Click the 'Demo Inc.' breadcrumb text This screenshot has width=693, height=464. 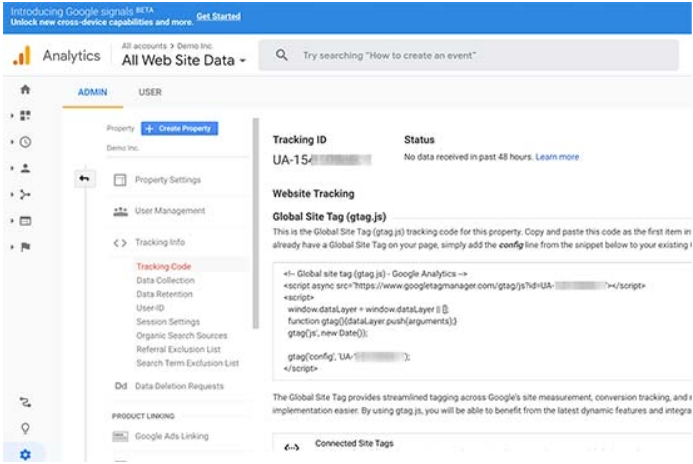pyautogui.click(x=195, y=46)
